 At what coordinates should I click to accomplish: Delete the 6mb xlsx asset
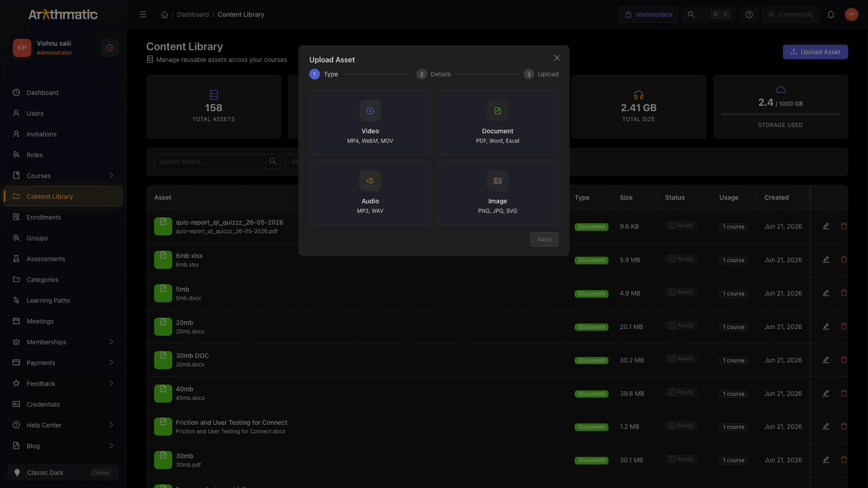[x=844, y=259]
